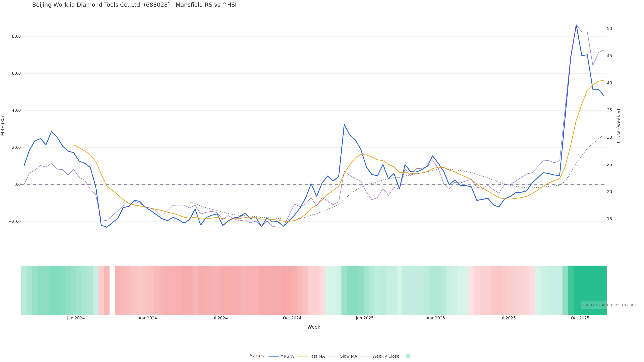Click the Close (weekly) axis title

619,126
